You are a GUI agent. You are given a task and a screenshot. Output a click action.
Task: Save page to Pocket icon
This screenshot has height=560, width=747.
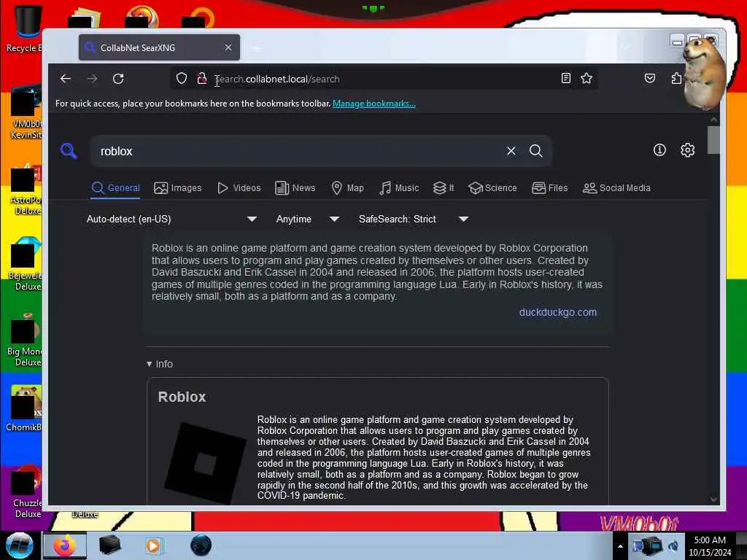point(650,78)
